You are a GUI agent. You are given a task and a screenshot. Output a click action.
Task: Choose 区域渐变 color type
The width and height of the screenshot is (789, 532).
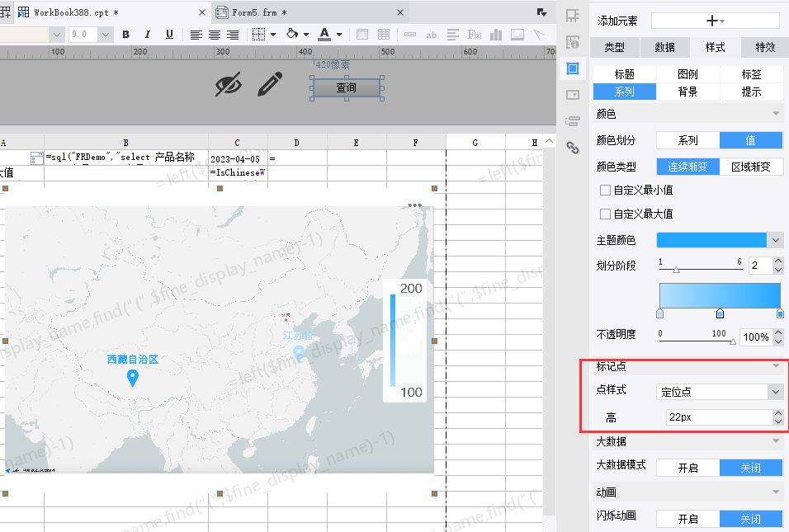pos(751,167)
